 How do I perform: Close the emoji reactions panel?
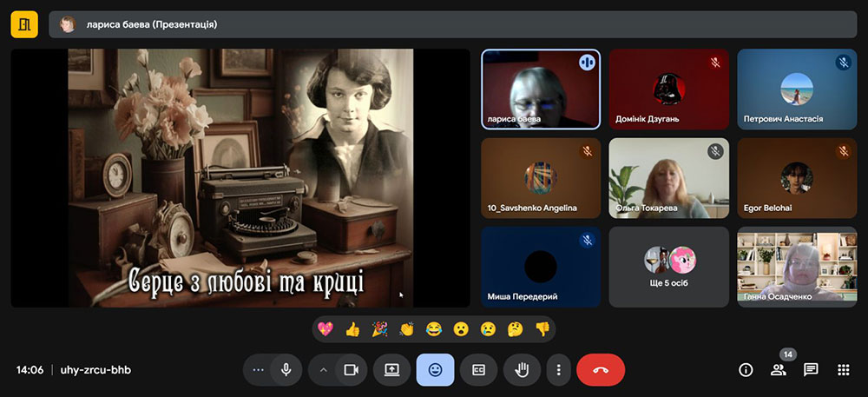click(435, 369)
